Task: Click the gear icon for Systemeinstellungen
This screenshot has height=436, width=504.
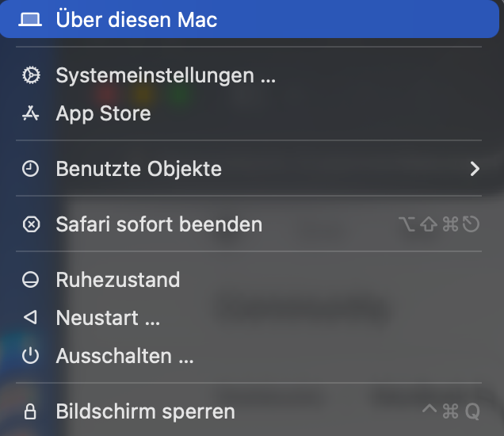Action: 31,75
